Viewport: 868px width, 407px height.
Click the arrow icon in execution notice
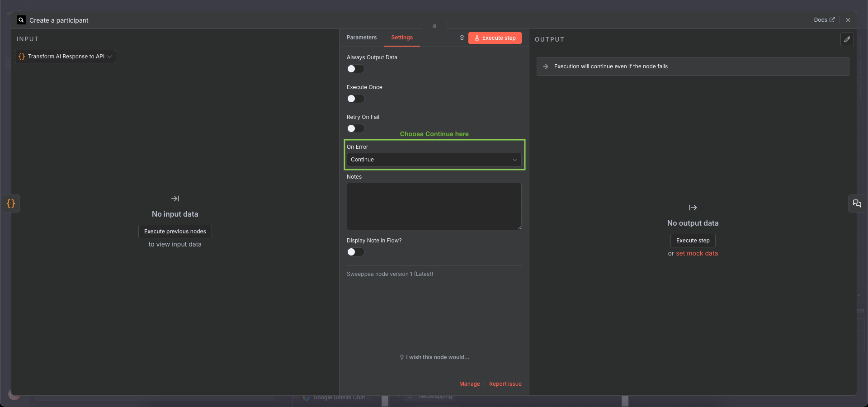click(546, 66)
